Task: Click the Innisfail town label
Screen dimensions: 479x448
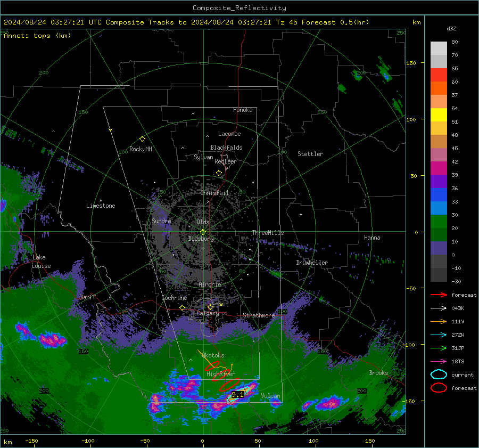Action: (214, 193)
